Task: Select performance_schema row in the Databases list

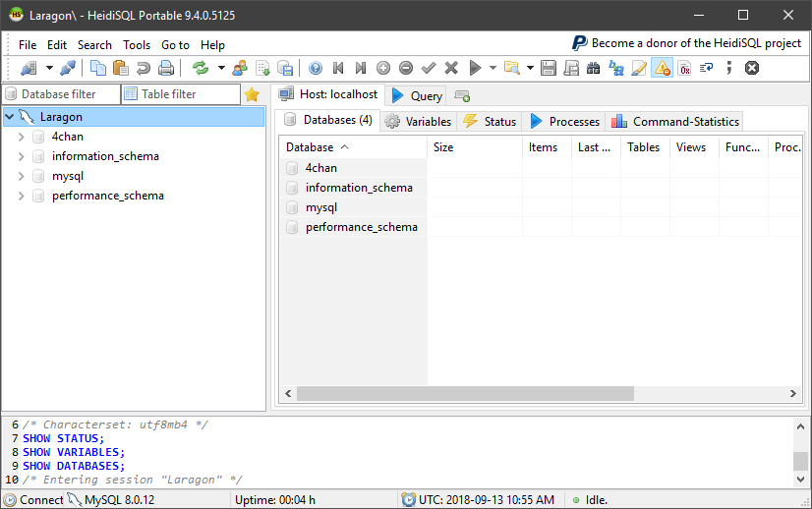Action: 353,227
